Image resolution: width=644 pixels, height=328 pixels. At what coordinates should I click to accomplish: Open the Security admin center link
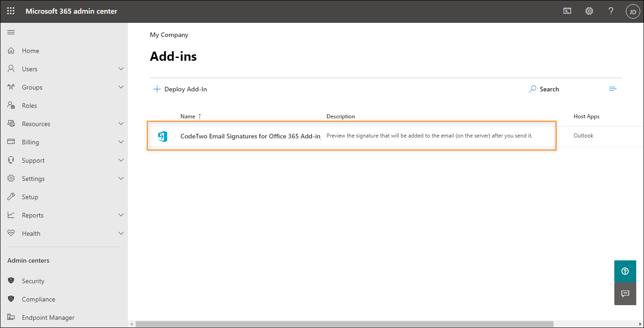33,280
